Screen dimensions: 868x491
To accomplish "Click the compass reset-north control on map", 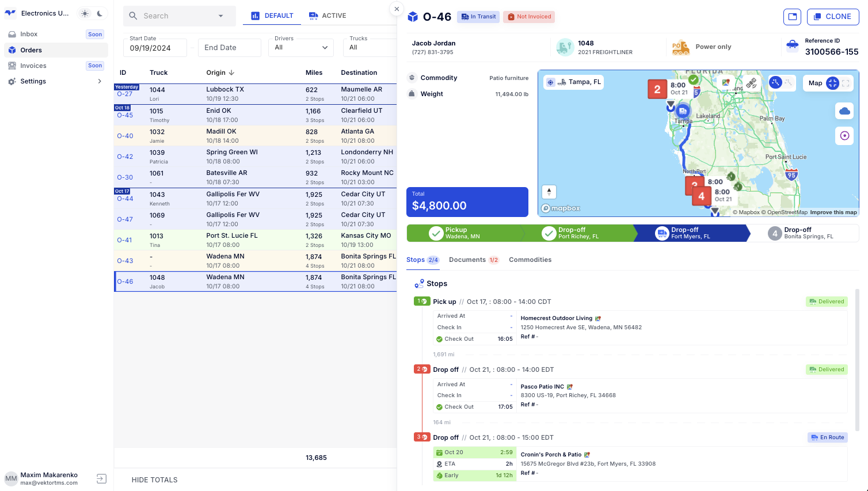I will (549, 192).
